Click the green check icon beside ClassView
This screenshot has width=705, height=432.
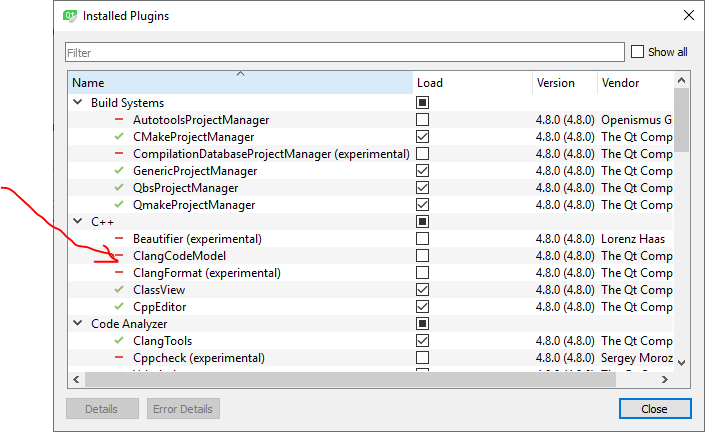pos(119,289)
